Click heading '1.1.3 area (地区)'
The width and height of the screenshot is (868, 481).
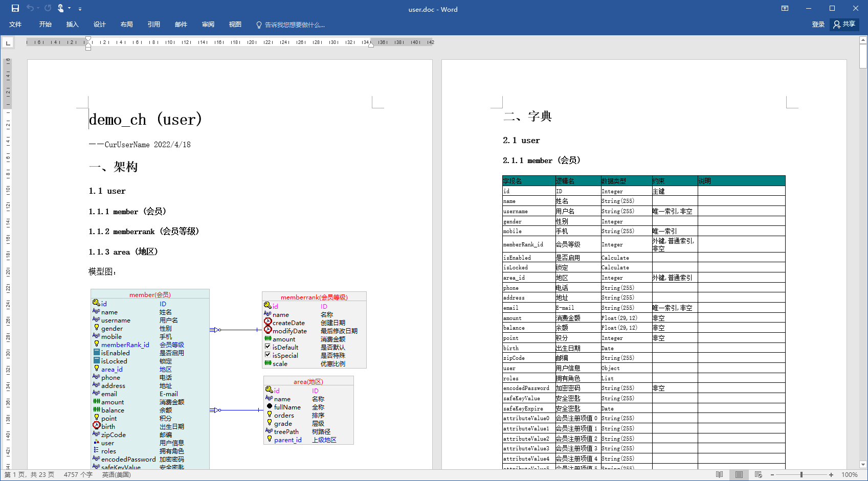(123, 251)
